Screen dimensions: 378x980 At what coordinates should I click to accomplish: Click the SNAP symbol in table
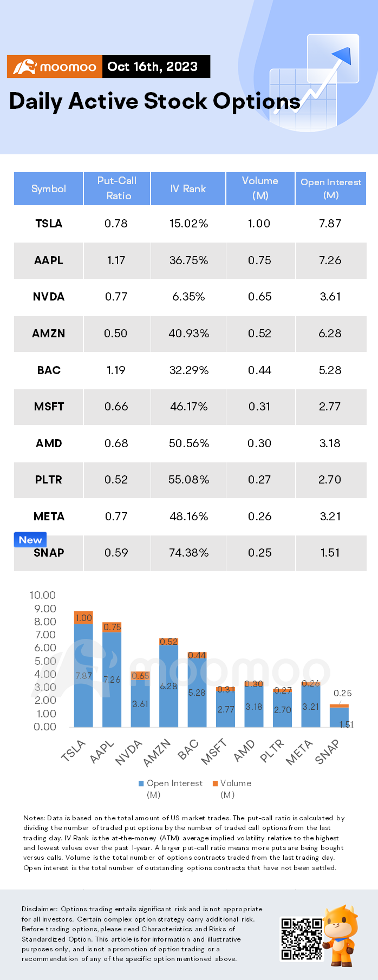tap(49, 553)
